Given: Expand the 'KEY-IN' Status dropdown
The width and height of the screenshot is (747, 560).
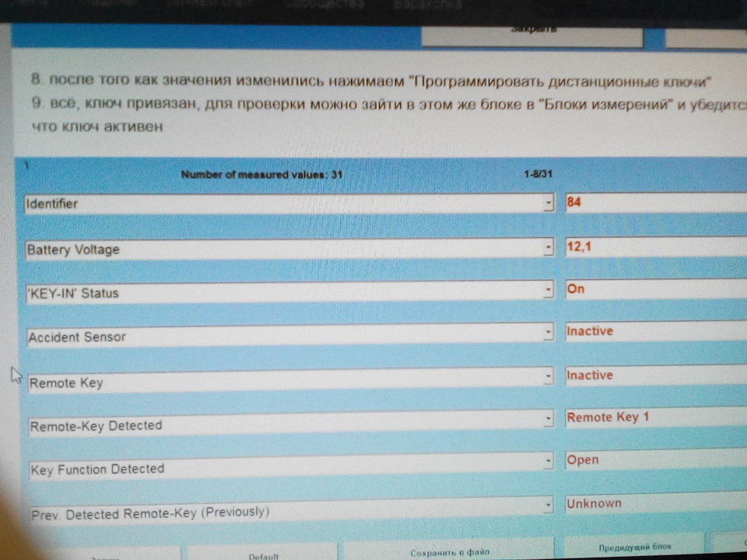Looking at the screenshot, I should [x=549, y=289].
